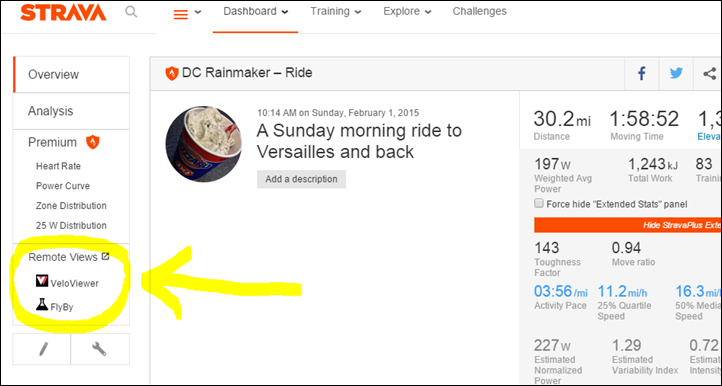This screenshot has height=386, width=722.
Task: Open VeloViewer remote view
Action: pyautogui.click(x=67, y=282)
